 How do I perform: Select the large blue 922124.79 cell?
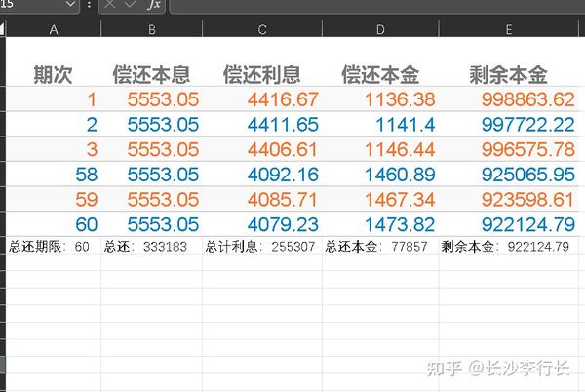click(509, 224)
